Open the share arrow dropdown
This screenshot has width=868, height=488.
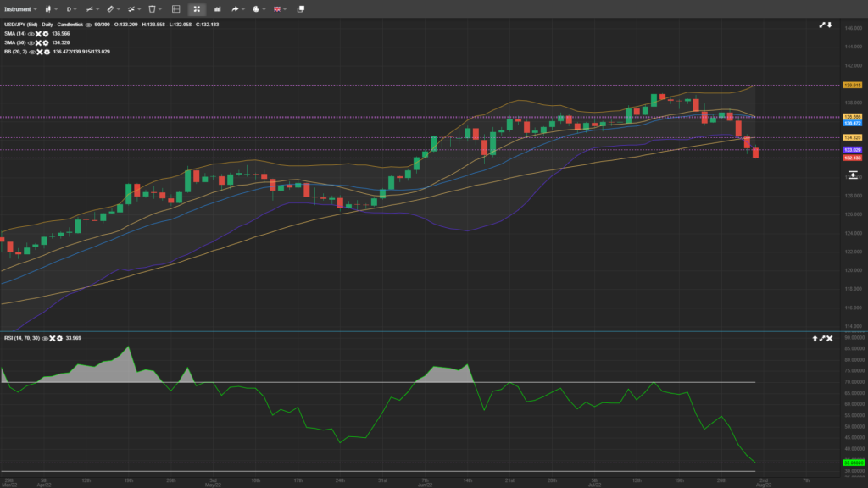(x=238, y=8)
